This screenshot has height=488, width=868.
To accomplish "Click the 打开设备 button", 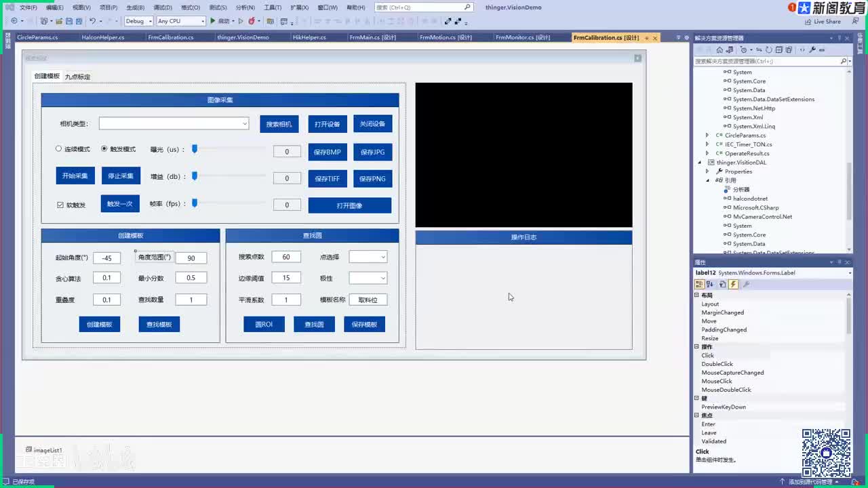I will click(x=328, y=124).
